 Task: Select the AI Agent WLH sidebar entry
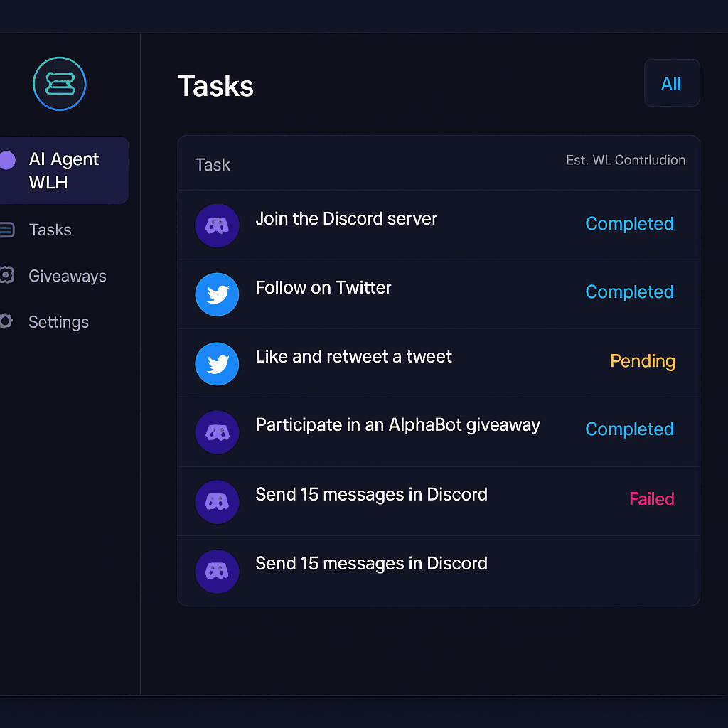coord(63,171)
